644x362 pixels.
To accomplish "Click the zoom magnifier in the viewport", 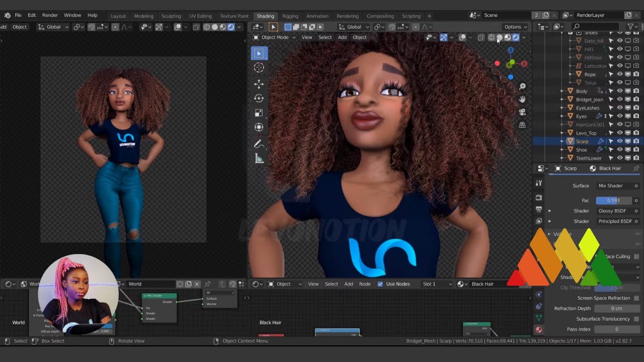I will point(522,87).
